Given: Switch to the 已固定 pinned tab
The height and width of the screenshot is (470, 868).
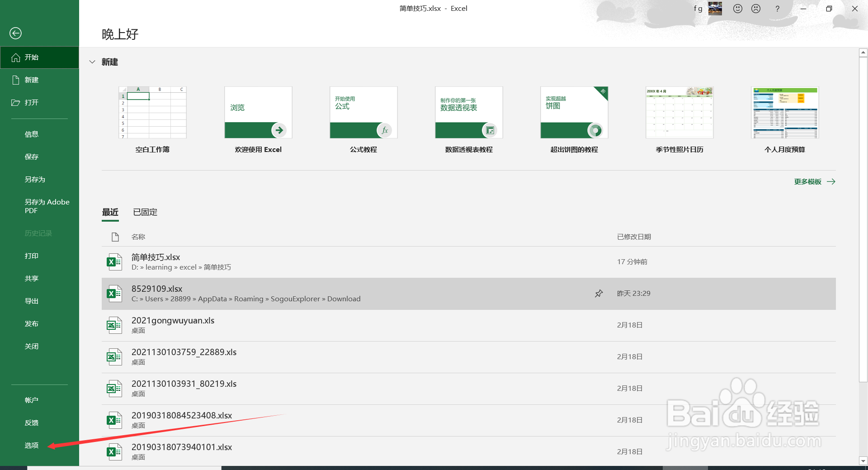Looking at the screenshot, I should coord(145,212).
